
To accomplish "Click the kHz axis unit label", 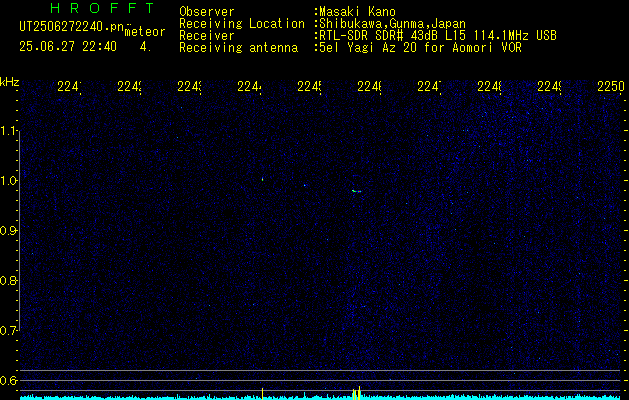I will coord(10,83).
